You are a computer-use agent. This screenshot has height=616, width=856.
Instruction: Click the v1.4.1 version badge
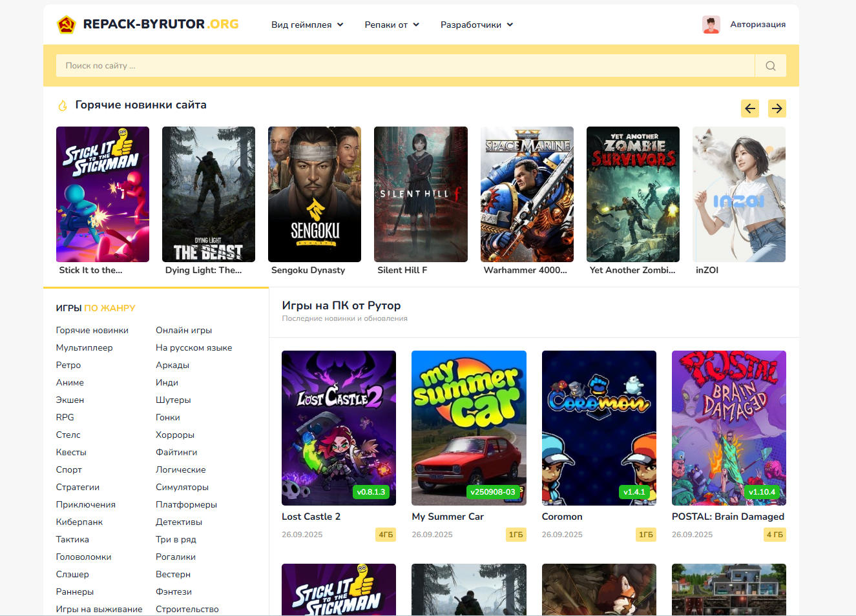tap(634, 492)
